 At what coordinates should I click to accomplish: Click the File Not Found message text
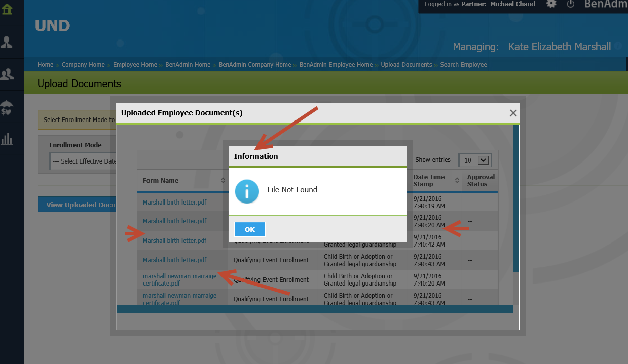pos(292,190)
